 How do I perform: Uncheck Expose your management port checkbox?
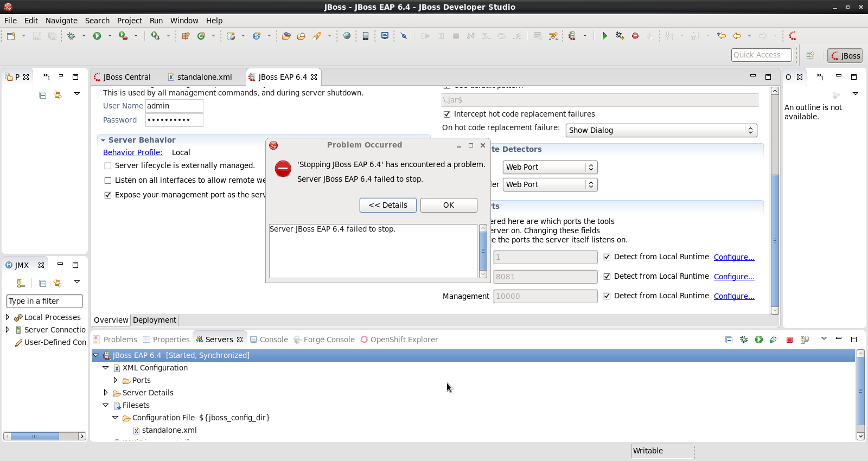(107, 195)
